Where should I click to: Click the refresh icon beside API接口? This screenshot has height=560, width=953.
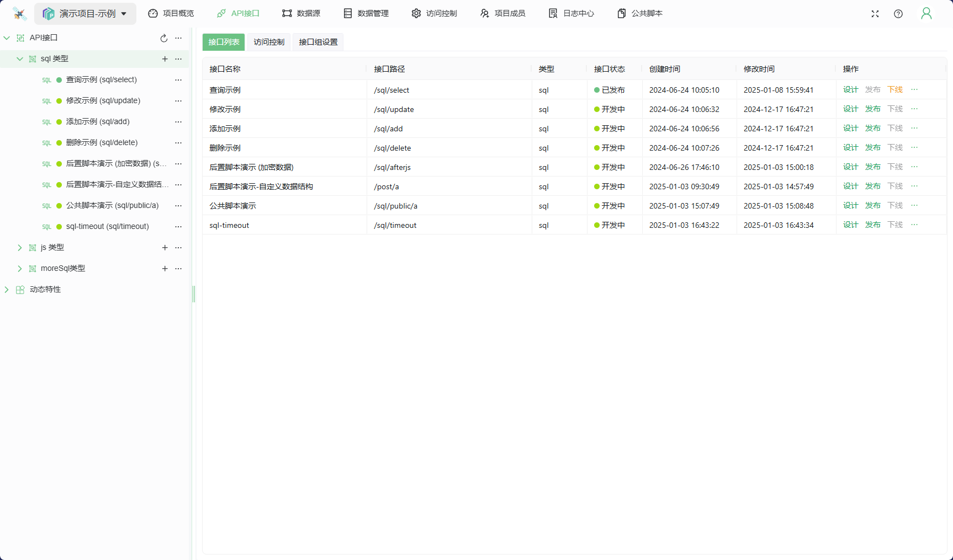point(163,38)
